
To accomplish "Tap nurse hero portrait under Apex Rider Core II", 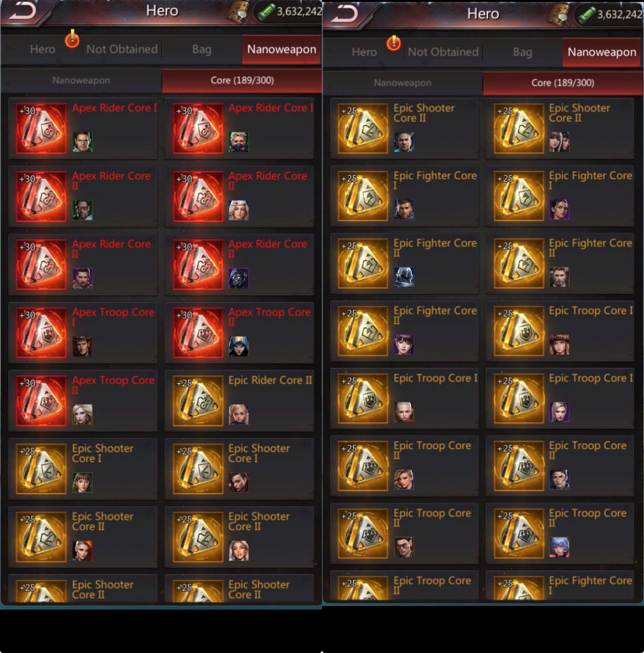I will point(239,210).
